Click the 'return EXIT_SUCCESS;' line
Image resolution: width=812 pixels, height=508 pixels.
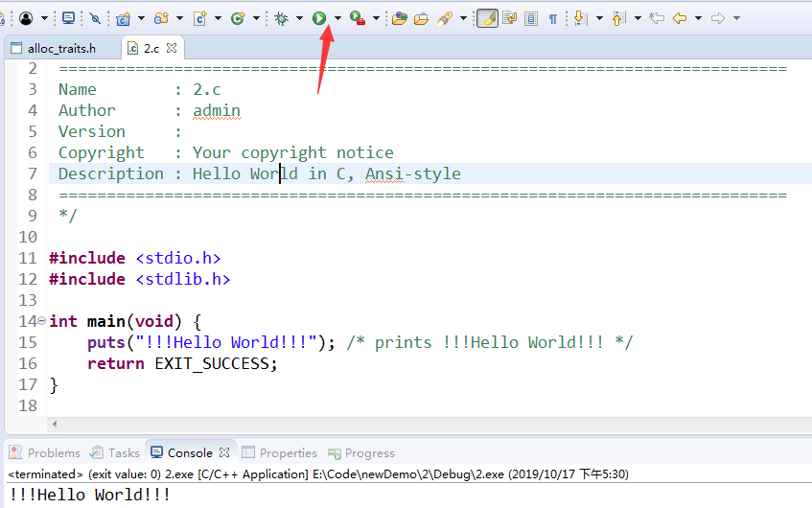(182, 363)
